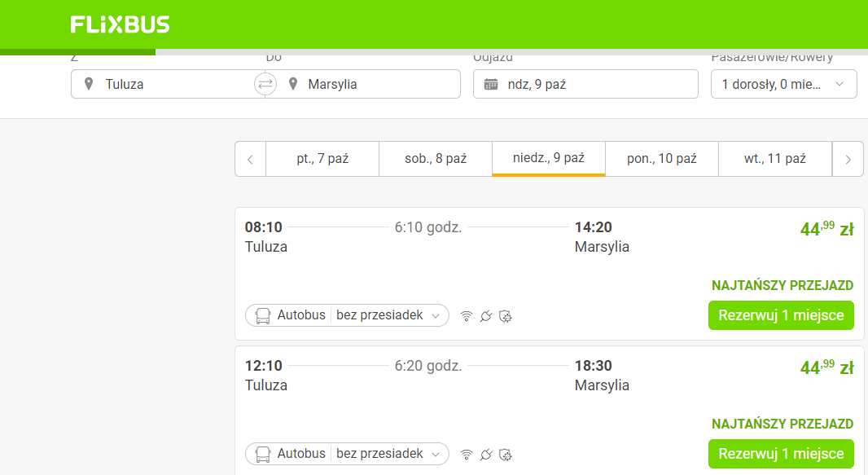Screen dimensions: 868x475
Task: Click the Wi-Fi icon on 08:10 trip
Action: click(467, 316)
